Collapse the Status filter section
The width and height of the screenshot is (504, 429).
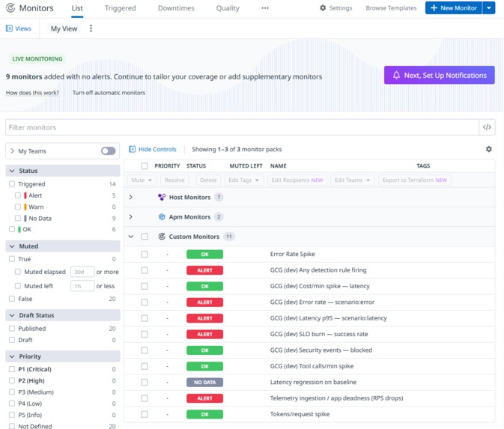pyautogui.click(x=12, y=171)
